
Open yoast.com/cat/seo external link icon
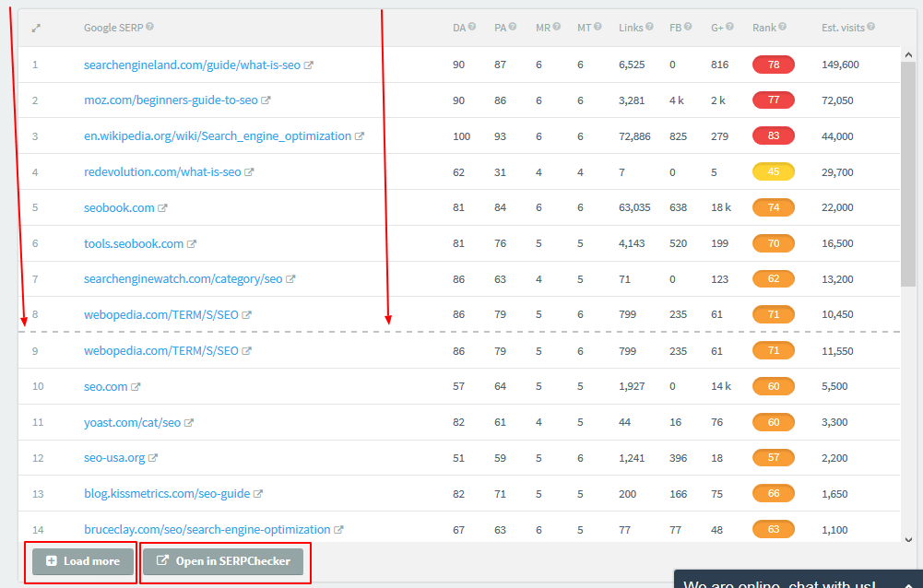tap(189, 423)
